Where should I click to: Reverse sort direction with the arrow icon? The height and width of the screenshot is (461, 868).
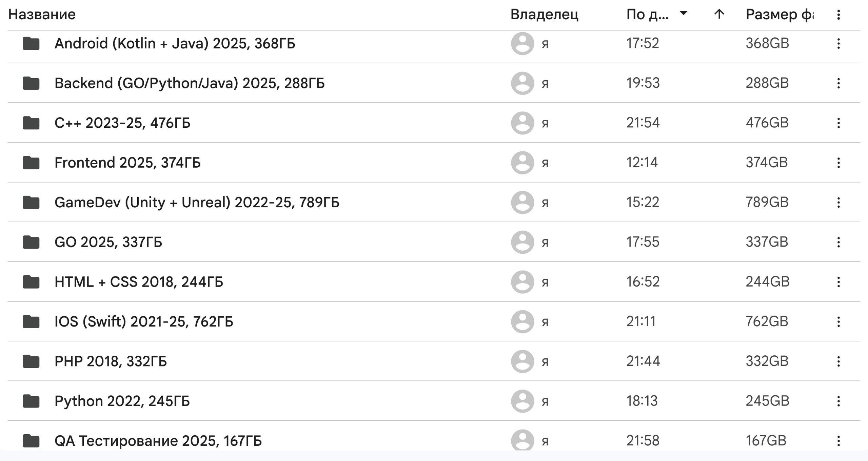pos(719,14)
